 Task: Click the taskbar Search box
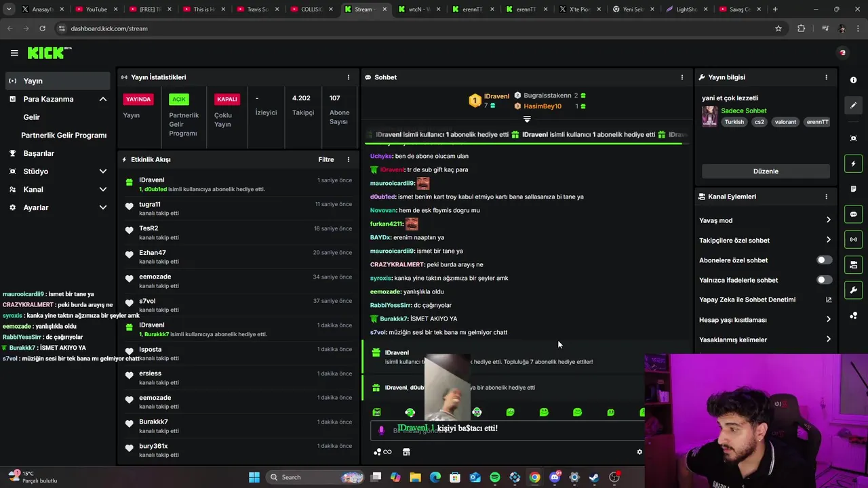click(315, 477)
